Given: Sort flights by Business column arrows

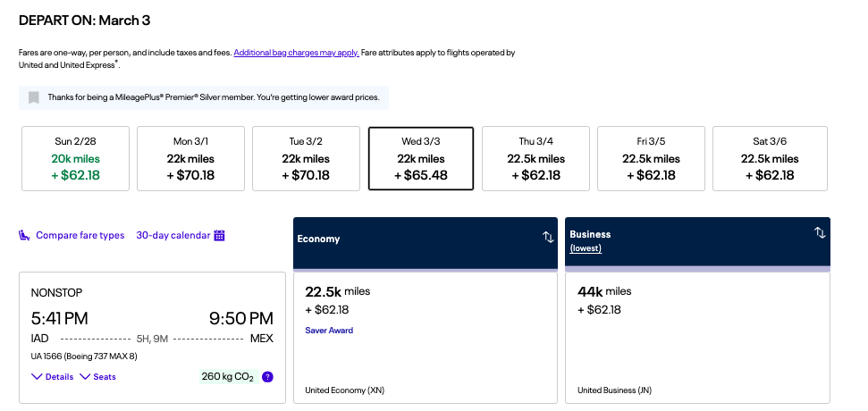Looking at the screenshot, I should point(820,233).
